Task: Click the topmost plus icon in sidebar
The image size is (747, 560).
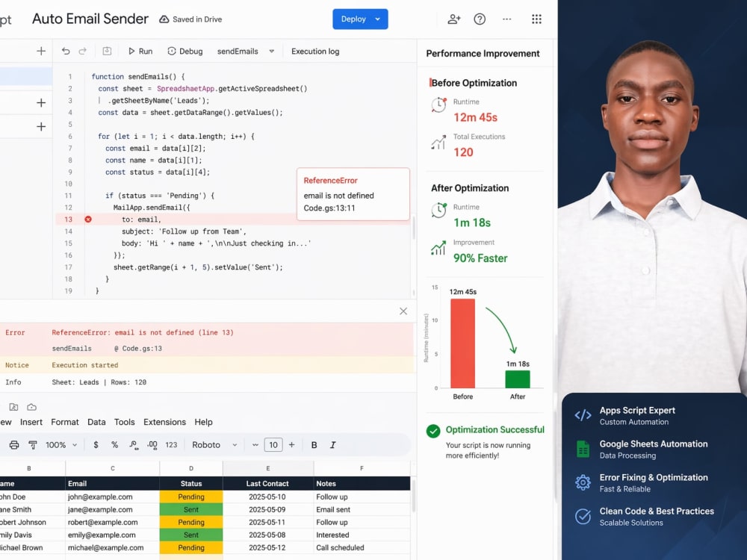Action: click(41, 51)
